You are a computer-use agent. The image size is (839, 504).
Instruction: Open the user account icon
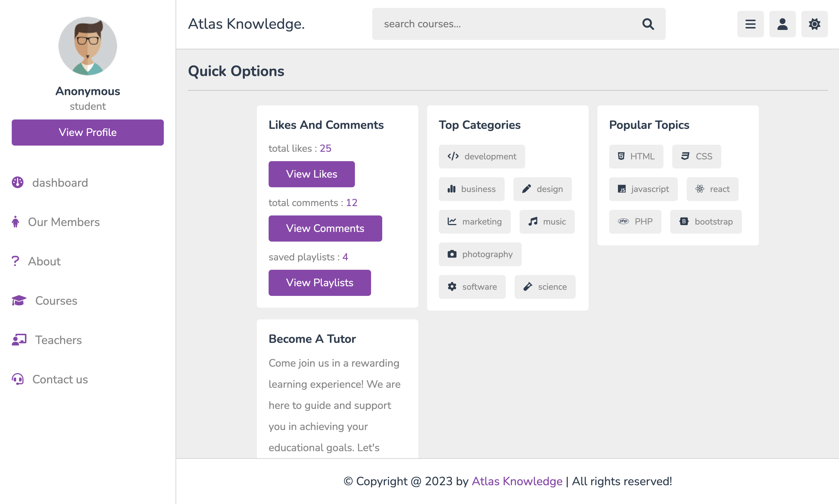pyautogui.click(x=782, y=24)
